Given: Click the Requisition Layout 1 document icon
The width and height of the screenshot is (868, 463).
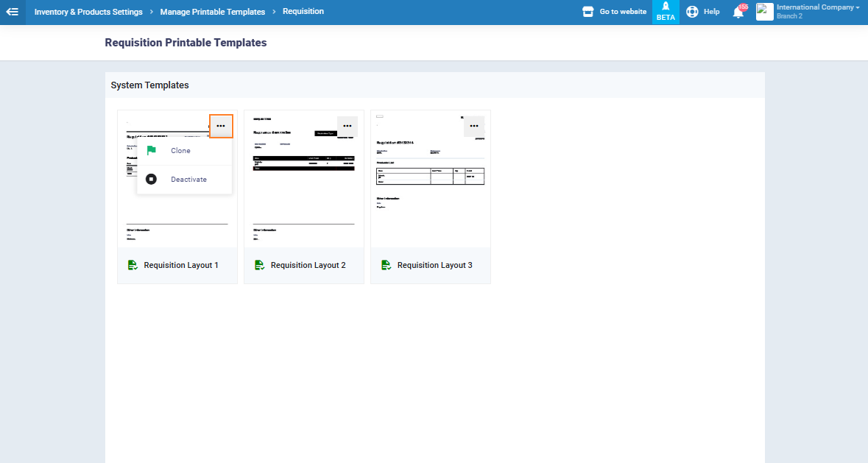Looking at the screenshot, I should coord(133,265).
